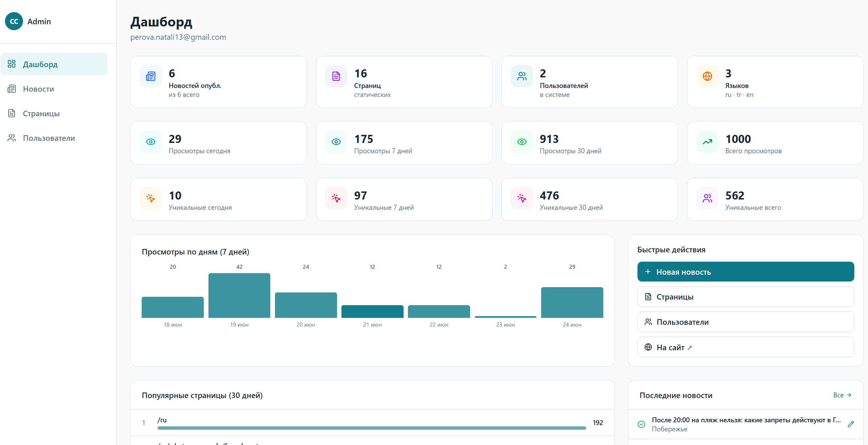Click the total views trend icon

(x=707, y=142)
